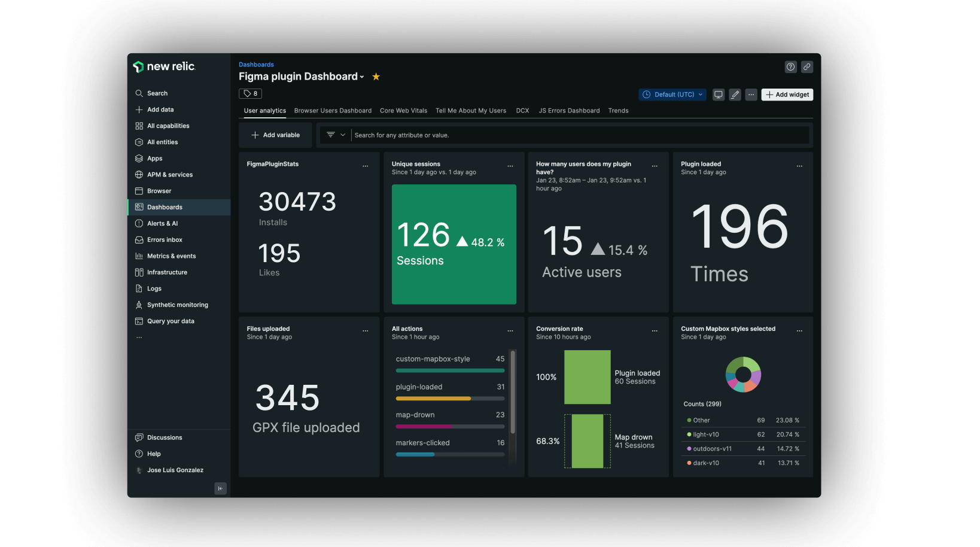Open JS Errors Dashboard tab
This screenshot has width=980, height=547.
(569, 111)
